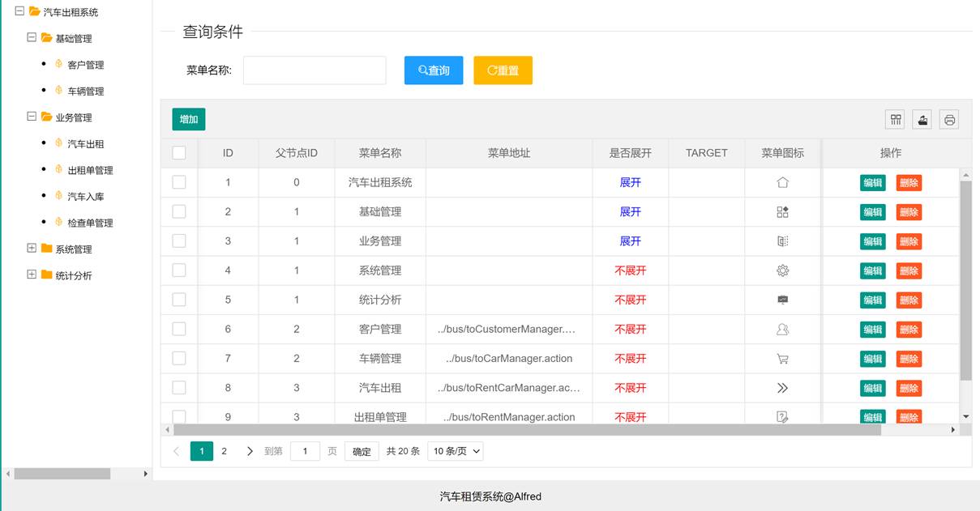This screenshot has width=980, height=511.
Task: Click the folder icon of 统计分析 tree node
Action: [x=46, y=275]
